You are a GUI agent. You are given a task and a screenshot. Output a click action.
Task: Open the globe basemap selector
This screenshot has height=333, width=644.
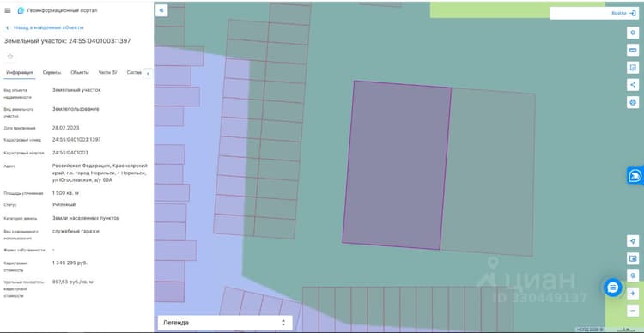tap(633, 102)
